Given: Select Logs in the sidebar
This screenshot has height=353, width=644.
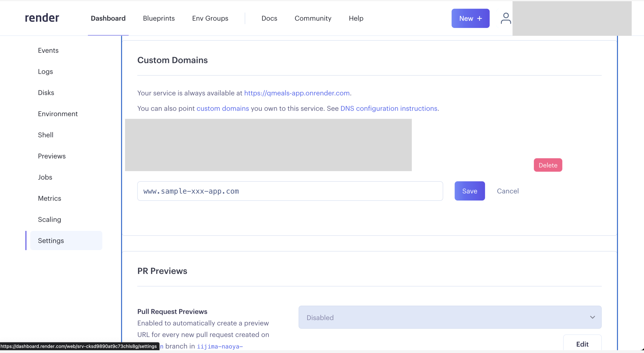Looking at the screenshot, I should pyautogui.click(x=46, y=72).
